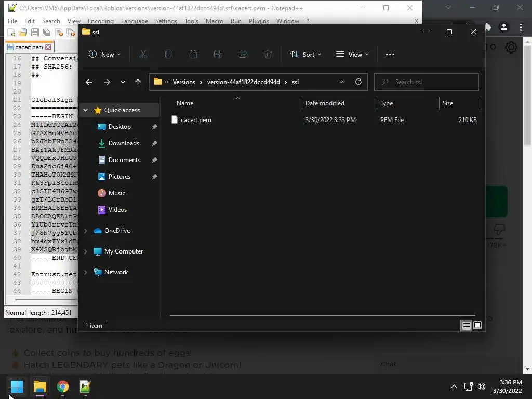Open Chrome's three-dot menu
The height and width of the screenshot is (399, 532).
[x=521, y=27]
